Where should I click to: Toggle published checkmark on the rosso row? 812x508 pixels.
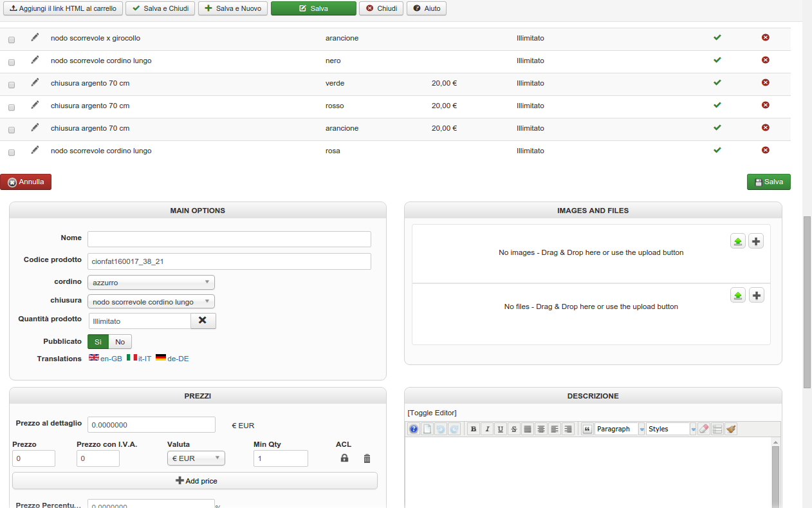click(717, 105)
